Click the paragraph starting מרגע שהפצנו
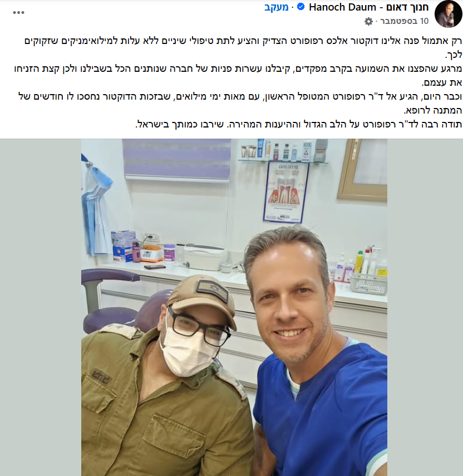The width and height of the screenshot is (463, 476). pos(238,76)
